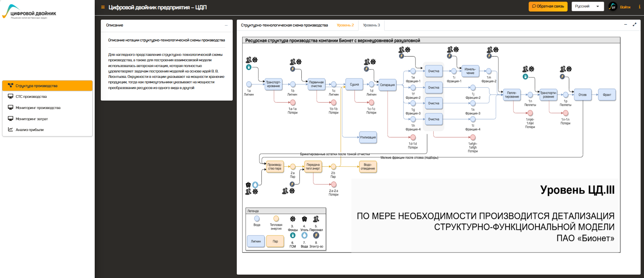Click the Войти login link
Screen dimensions: 644x278
coord(625,7)
